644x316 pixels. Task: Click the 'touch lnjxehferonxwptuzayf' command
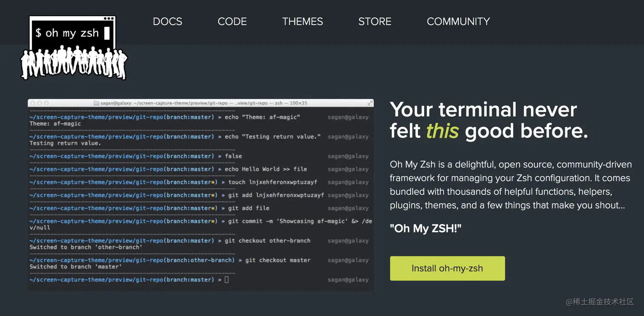[273, 182]
